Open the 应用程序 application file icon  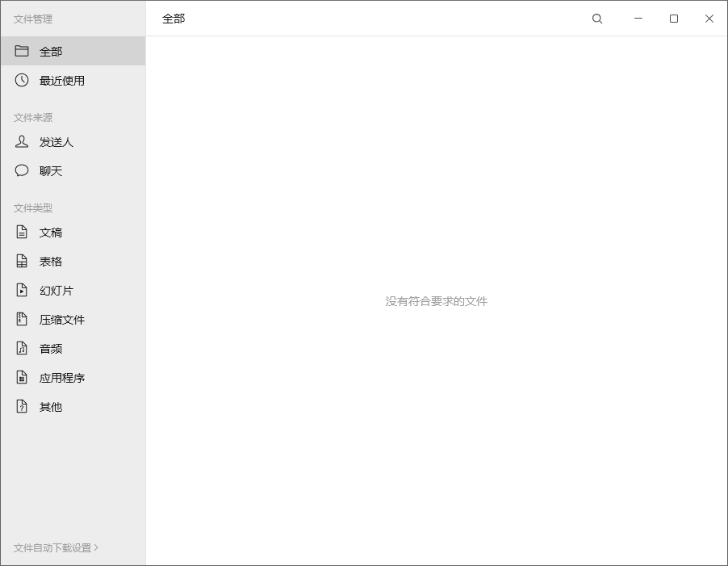pyautogui.click(x=21, y=377)
